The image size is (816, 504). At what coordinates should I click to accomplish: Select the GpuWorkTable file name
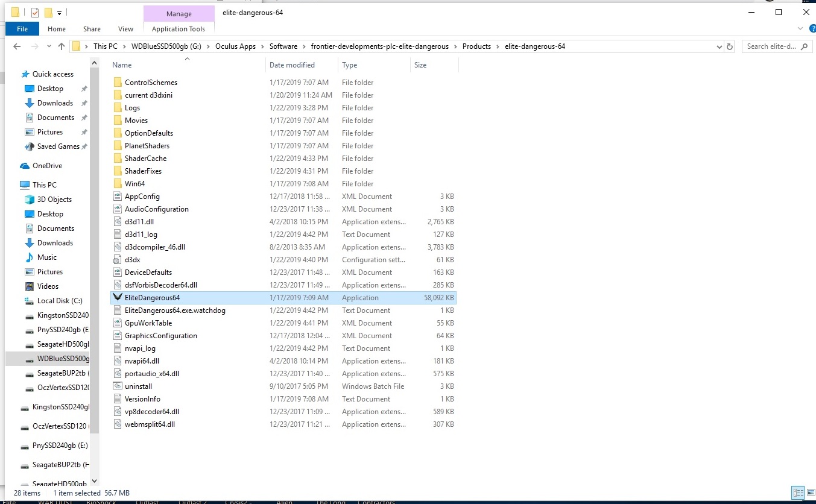click(x=148, y=323)
